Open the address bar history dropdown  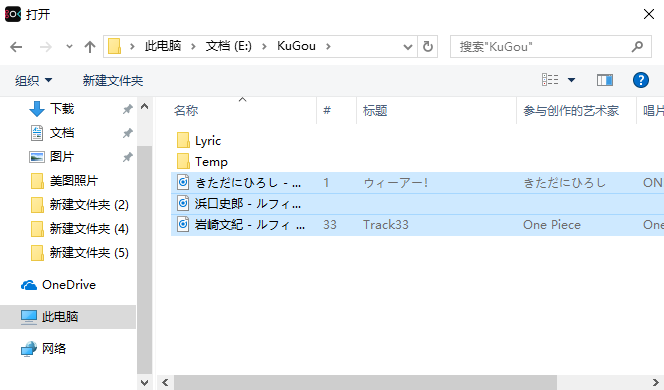click(407, 47)
